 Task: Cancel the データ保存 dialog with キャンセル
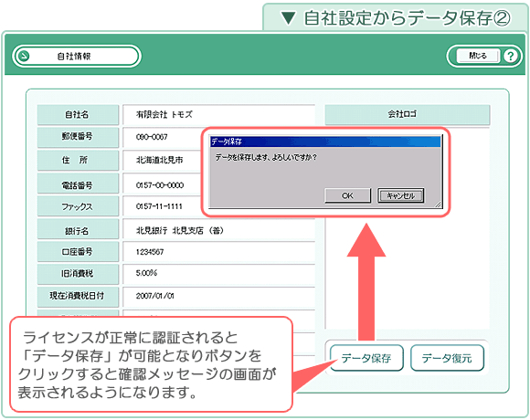pos(400,195)
